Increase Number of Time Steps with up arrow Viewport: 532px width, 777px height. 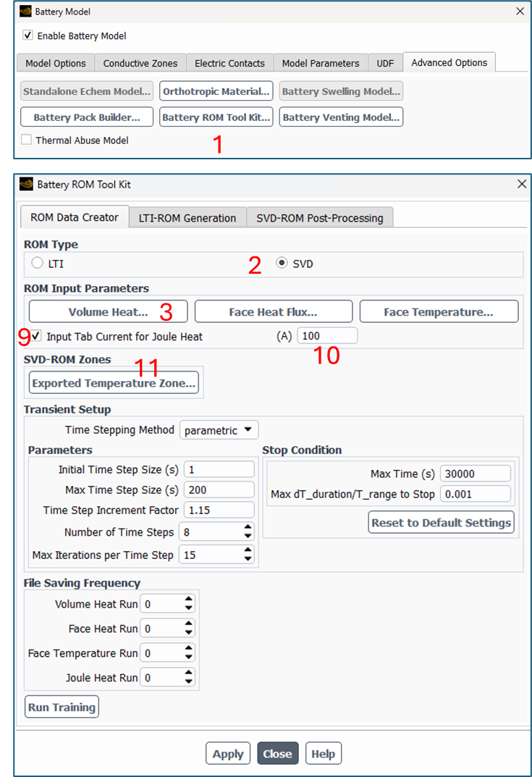[x=248, y=528]
